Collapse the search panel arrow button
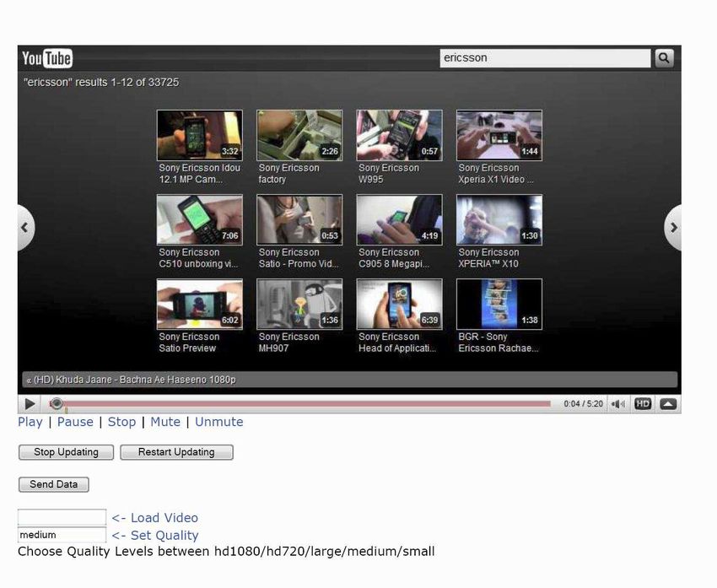 pyautogui.click(x=668, y=404)
